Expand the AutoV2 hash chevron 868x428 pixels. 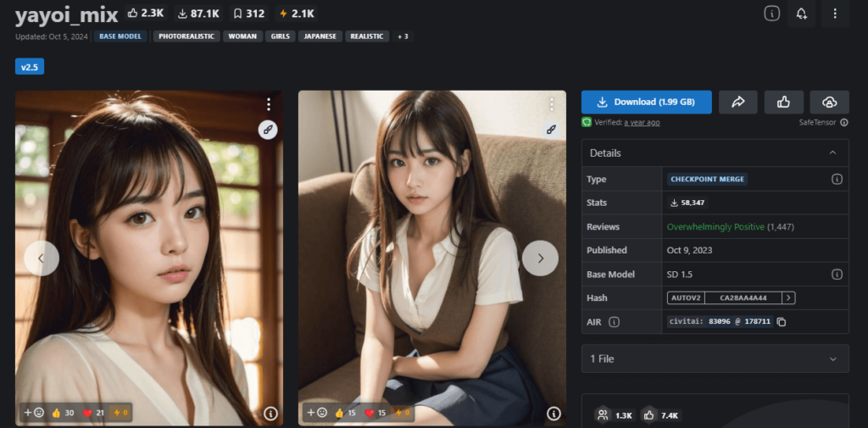pyautogui.click(x=788, y=298)
